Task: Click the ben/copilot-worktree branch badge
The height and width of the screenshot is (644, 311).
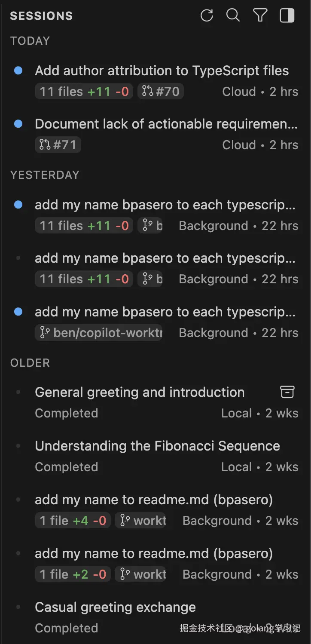Action: coord(99,333)
